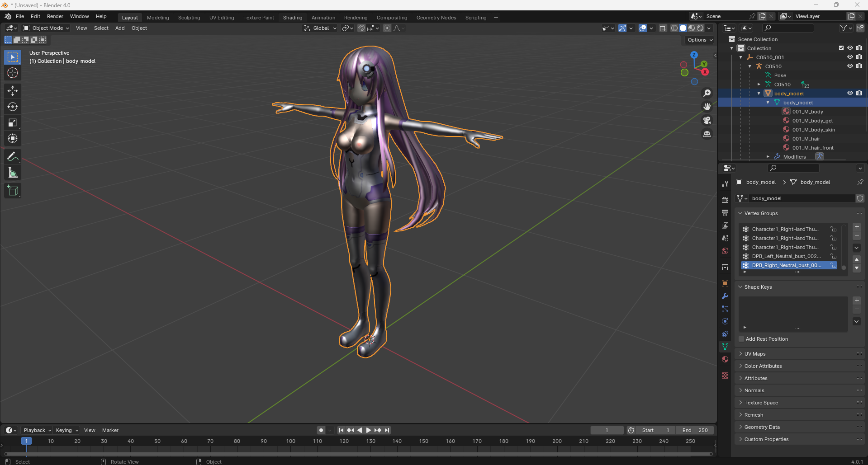Hide body_model with its eye icon
The image size is (868, 465).
click(850, 93)
